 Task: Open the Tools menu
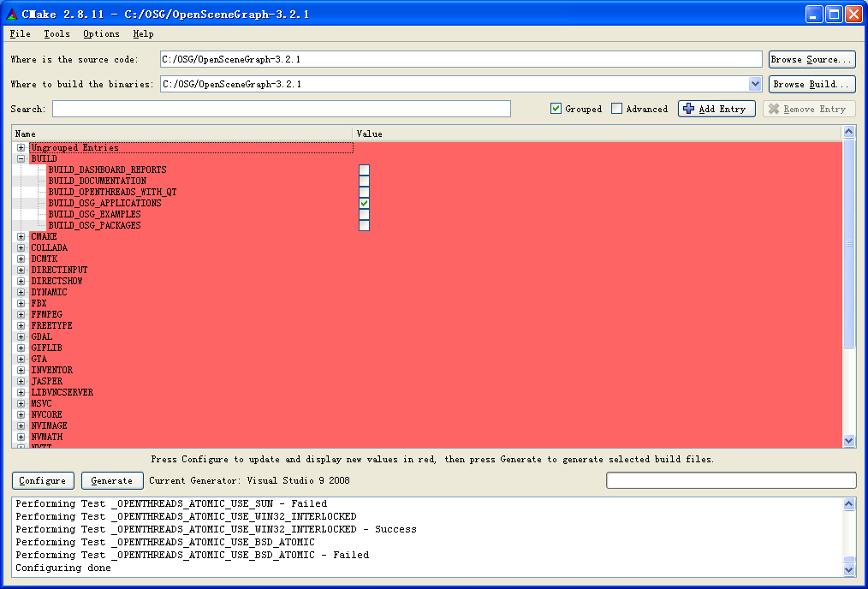pos(57,33)
